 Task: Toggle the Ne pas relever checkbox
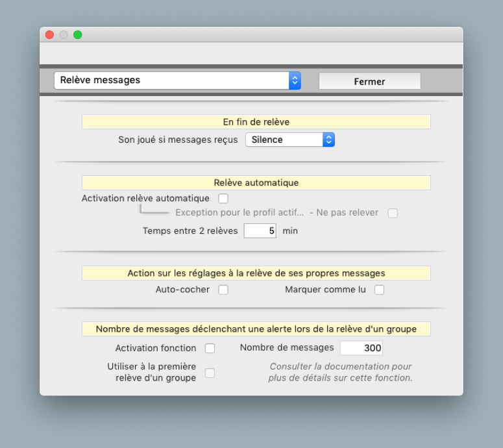pyautogui.click(x=393, y=213)
